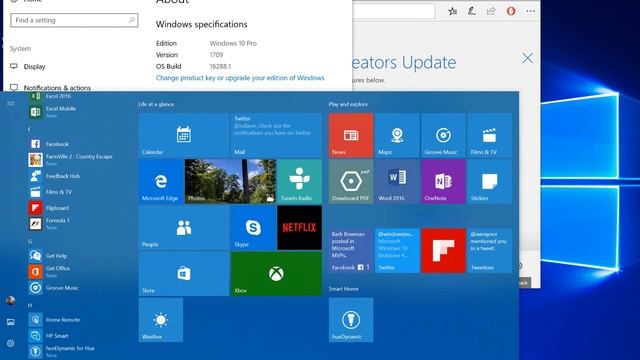Screen dimensions: 640x360
Task: Open Settings gear in Start menu rail
Action: pyautogui.click(x=11, y=343)
